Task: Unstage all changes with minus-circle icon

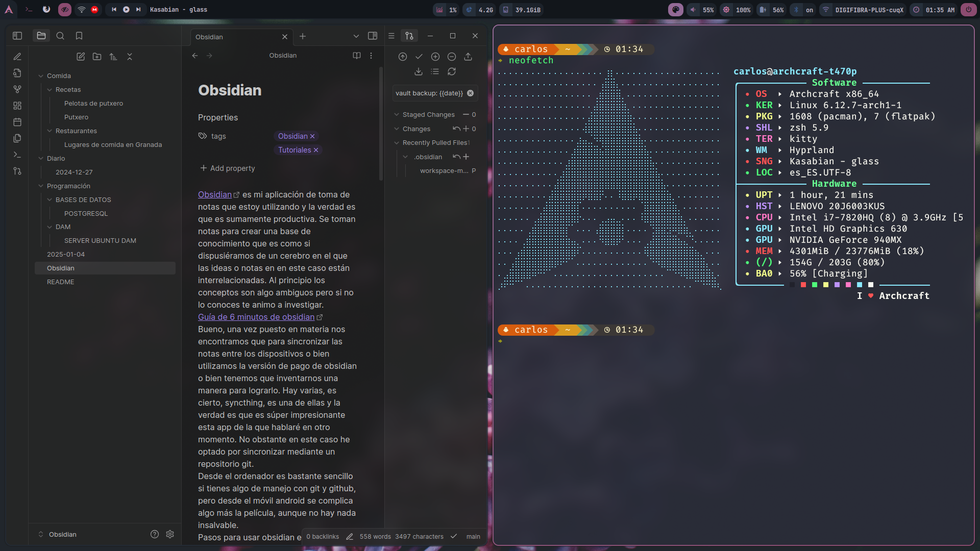Action: tap(452, 57)
